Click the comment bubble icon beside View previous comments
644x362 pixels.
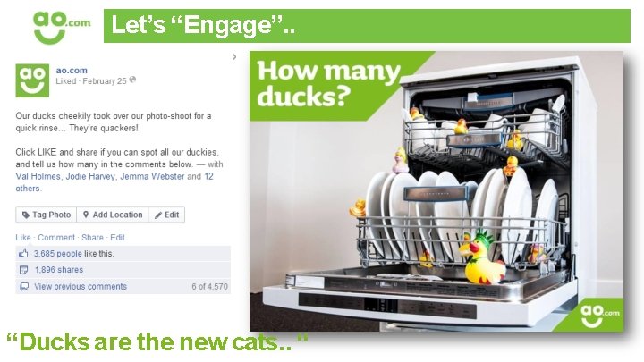(24, 287)
